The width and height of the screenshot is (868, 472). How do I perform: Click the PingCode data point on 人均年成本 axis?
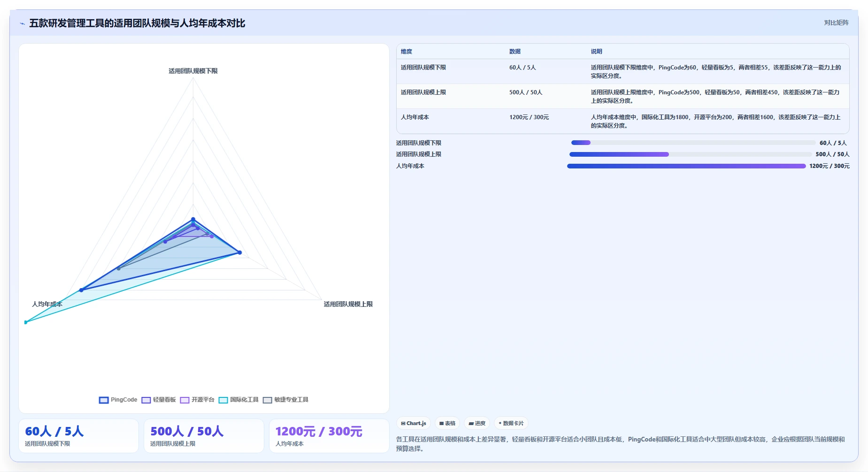81,290
